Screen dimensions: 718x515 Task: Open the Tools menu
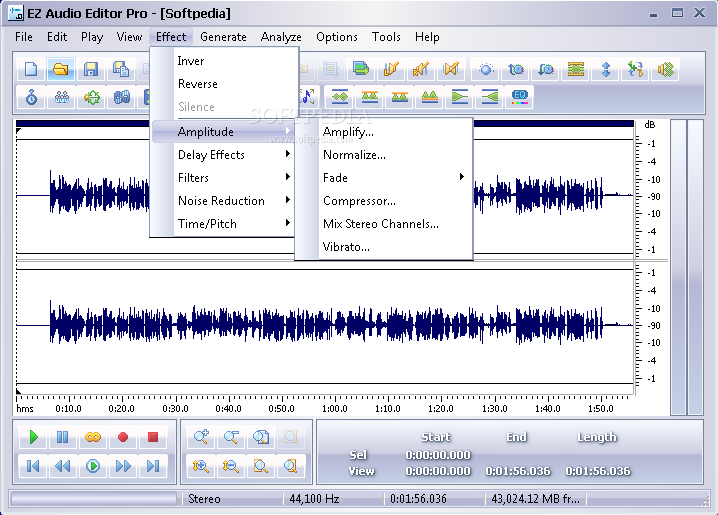pyautogui.click(x=386, y=37)
